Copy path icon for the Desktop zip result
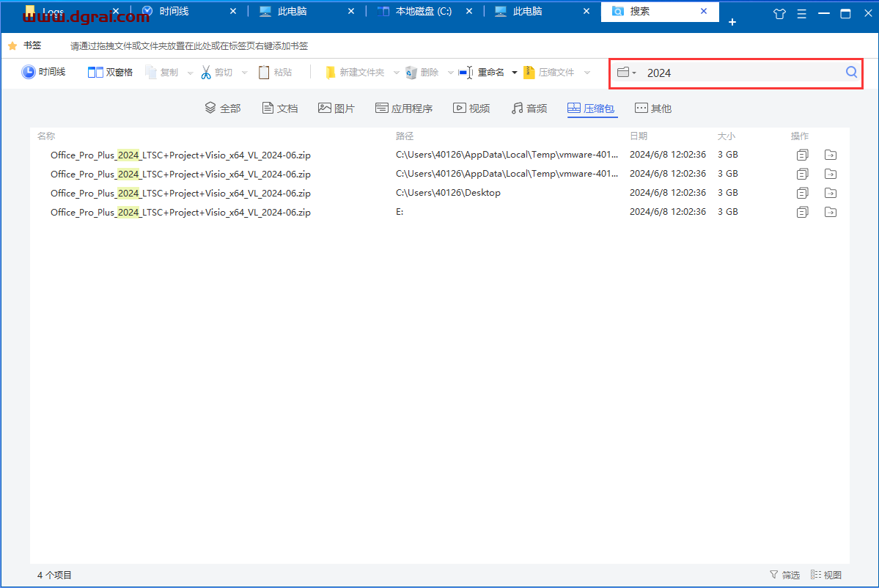879x588 pixels. click(x=802, y=193)
